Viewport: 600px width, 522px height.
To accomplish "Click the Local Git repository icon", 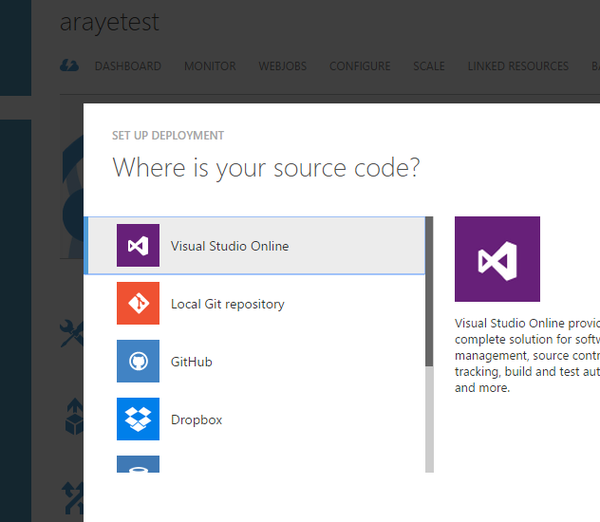I will tap(138, 303).
